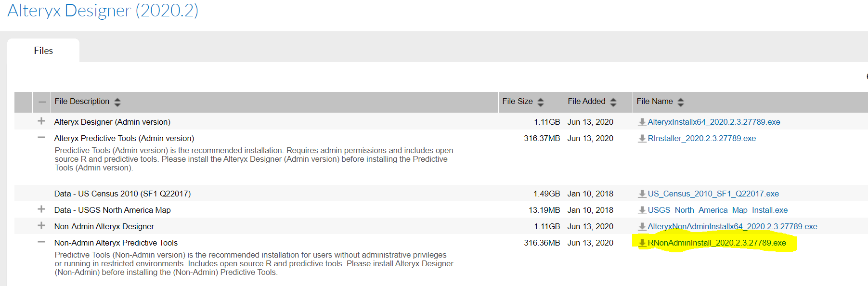Open the Files tab
Viewport: 868px width, 286px height.
(43, 51)
